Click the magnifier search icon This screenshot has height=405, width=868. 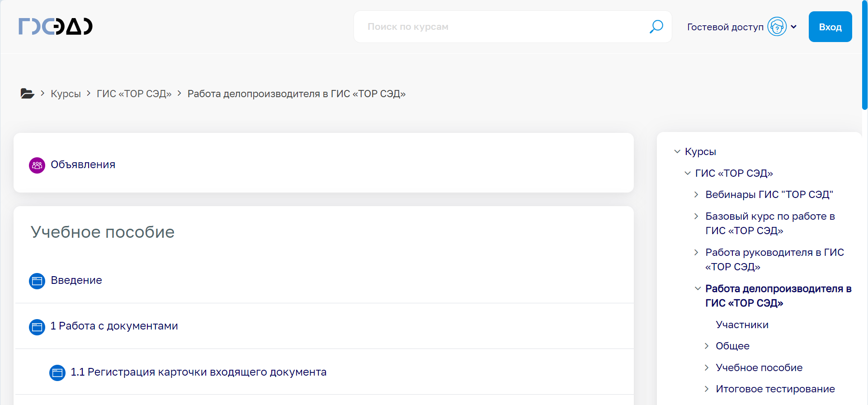[x=656, y=27]
